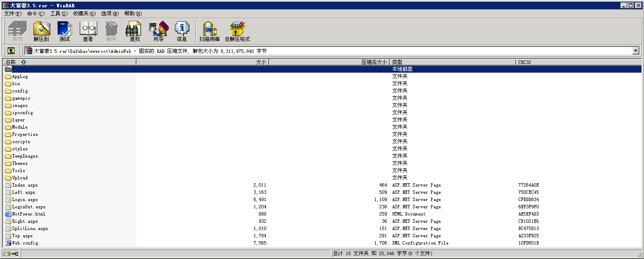Screen dimensions: 644x259
Task: Open the Favorites (收藏夹) menu
Action: pyautogui.click(x=84, y=14)
